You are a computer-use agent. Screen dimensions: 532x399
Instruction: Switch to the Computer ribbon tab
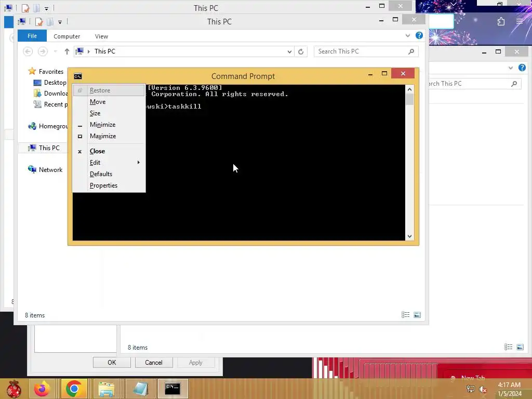(67, 36)
